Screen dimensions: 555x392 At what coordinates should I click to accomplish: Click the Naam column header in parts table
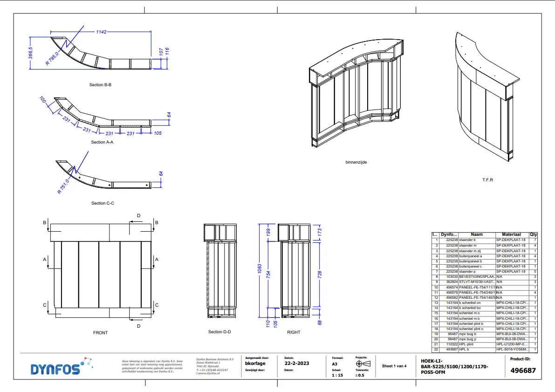pyautogui.click(x=477, y=234)
